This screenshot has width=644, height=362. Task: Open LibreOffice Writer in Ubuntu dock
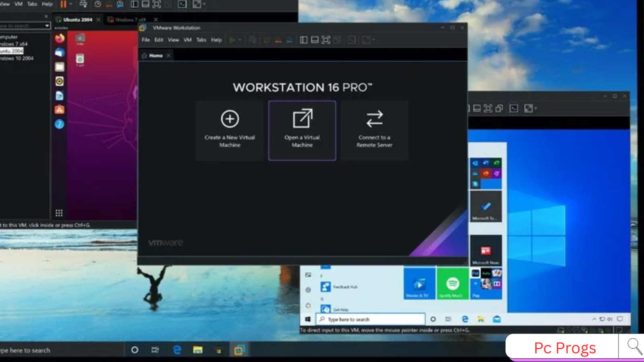click(x=60, y=96)
